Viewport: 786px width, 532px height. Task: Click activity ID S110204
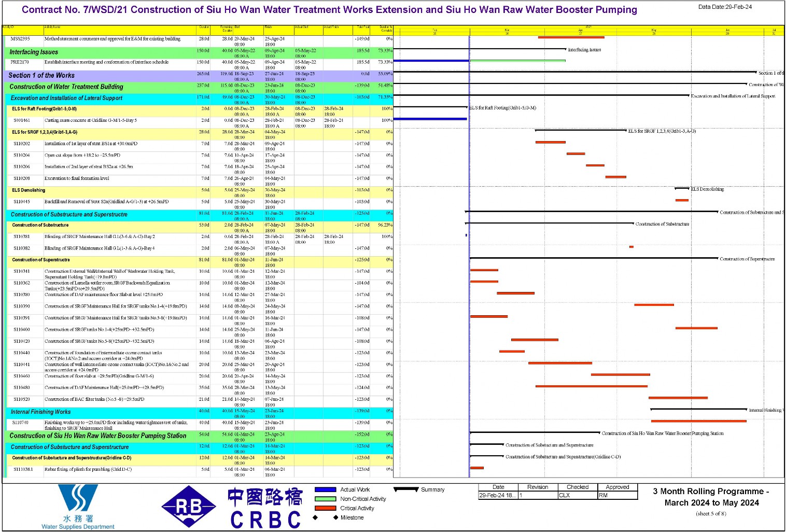pyautogui.click(x=22, y=155)
